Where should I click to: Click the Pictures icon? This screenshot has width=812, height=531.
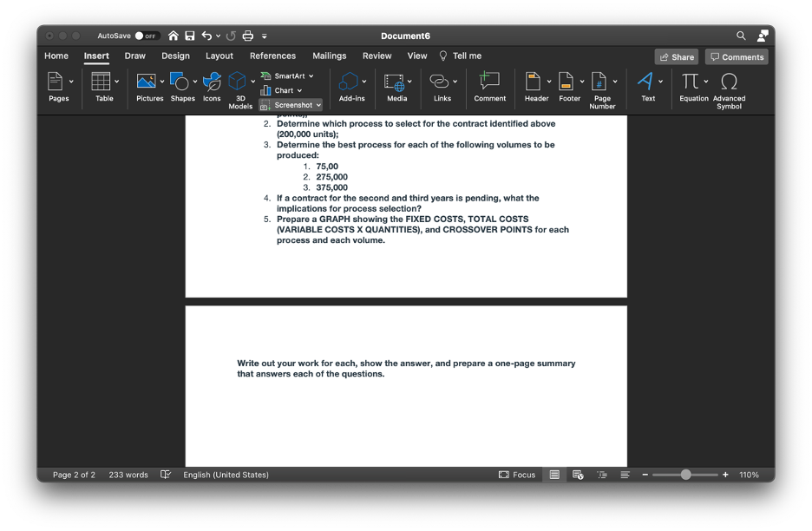(146, 82)
